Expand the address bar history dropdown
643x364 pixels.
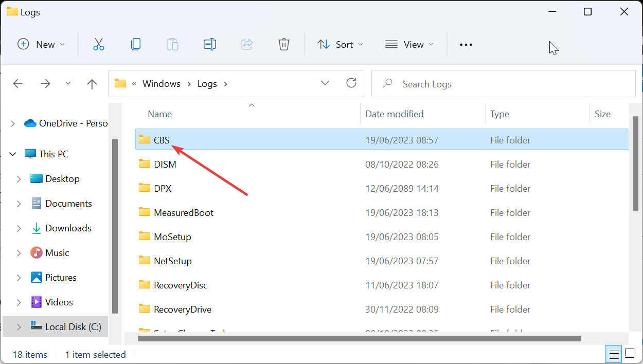coord(325,83)
